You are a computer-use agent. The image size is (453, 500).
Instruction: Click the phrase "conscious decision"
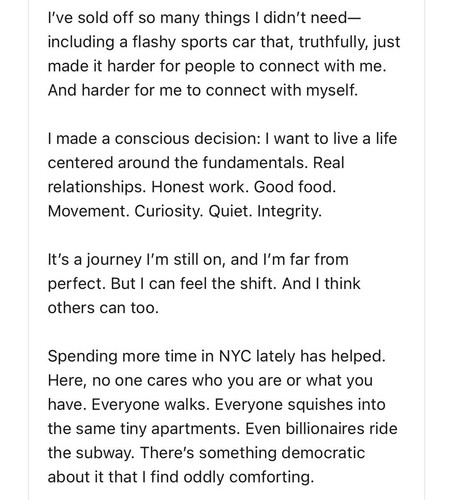pyautogui.click(x=187, y=139)
